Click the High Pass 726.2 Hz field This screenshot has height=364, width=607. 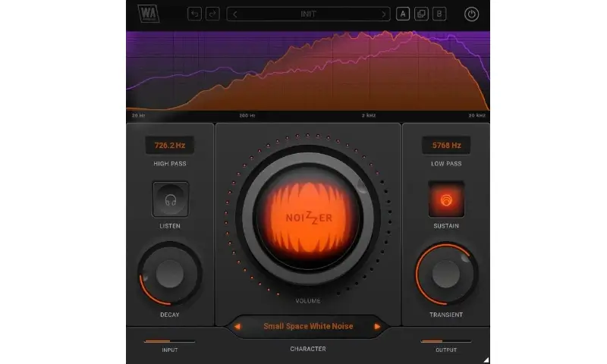coord(169,145)
